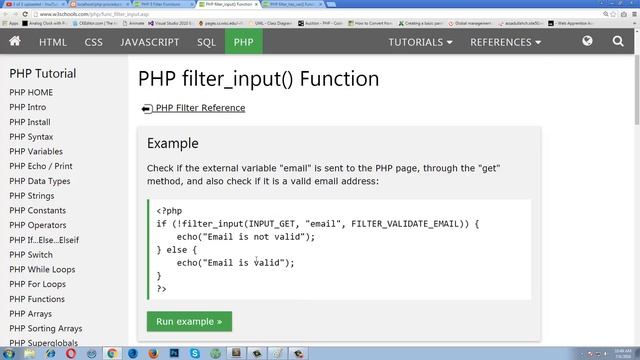Go to the W3Schools home icon

coord(15,41)
